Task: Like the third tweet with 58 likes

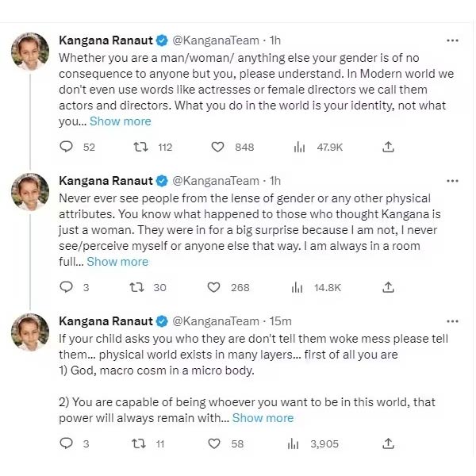Action: coord(217,443)
